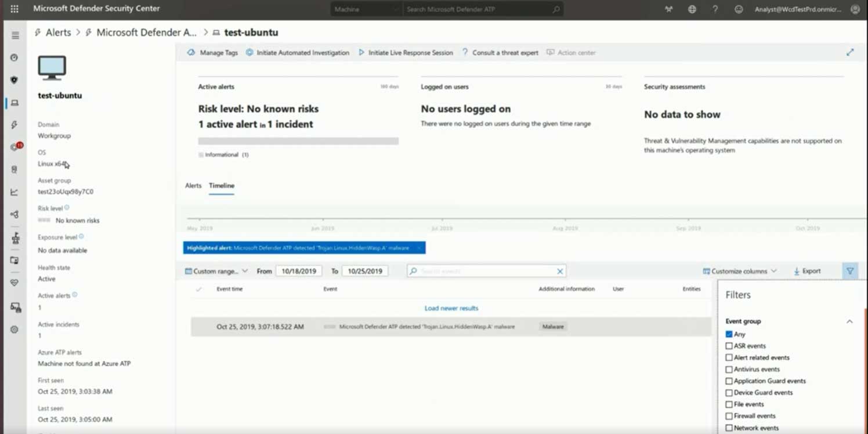Collapse the Event group filter section
This screenshot has height=434, width=868.
849,321
